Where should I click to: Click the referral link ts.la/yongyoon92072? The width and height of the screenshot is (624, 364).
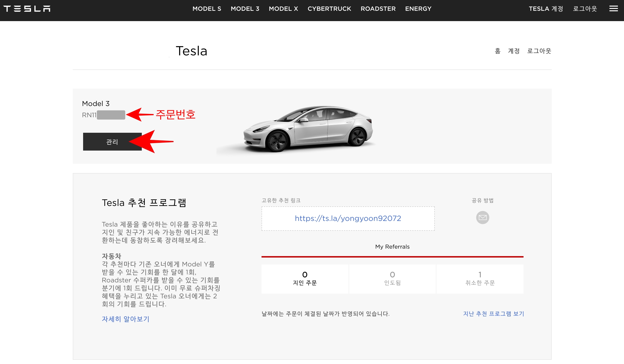[348, 218]
